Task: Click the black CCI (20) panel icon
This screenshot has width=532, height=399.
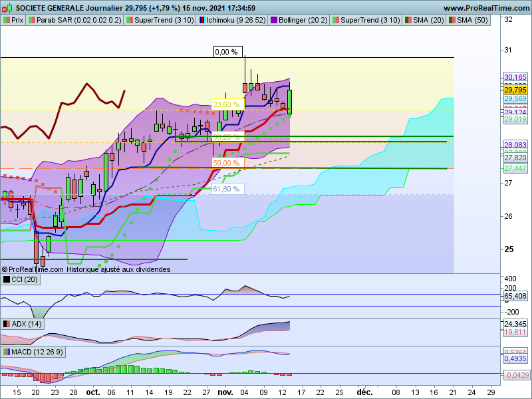Action: click(x=7, y=279)
